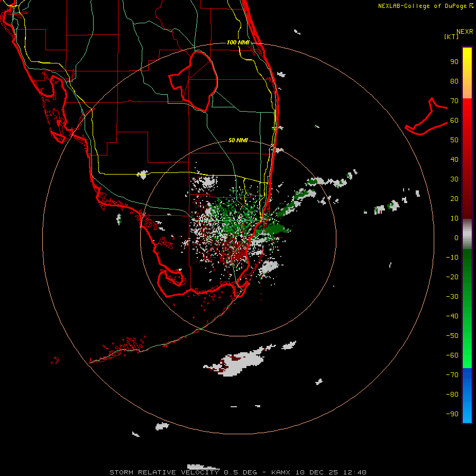Click the 30 value on velocity scale
The width and height of the screenshot is (476, 476).
click(454, 179)
